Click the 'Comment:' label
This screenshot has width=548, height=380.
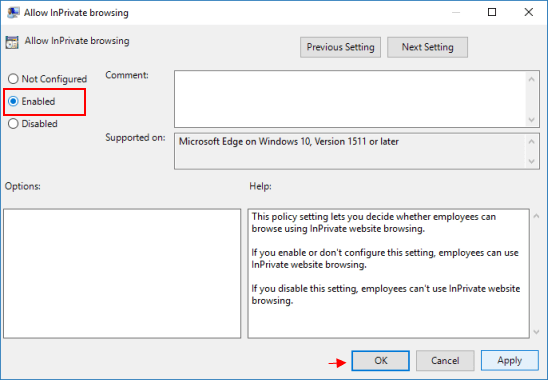(x=127, y=75)
